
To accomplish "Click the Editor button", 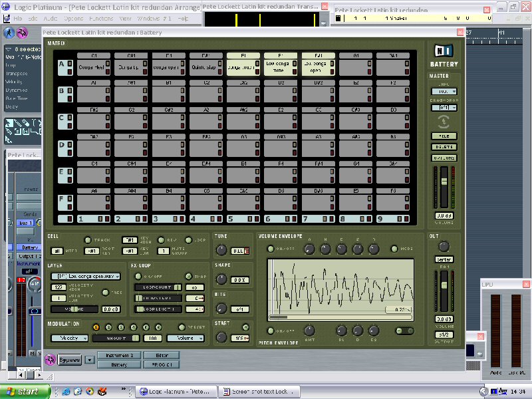I will click(162, 356).
